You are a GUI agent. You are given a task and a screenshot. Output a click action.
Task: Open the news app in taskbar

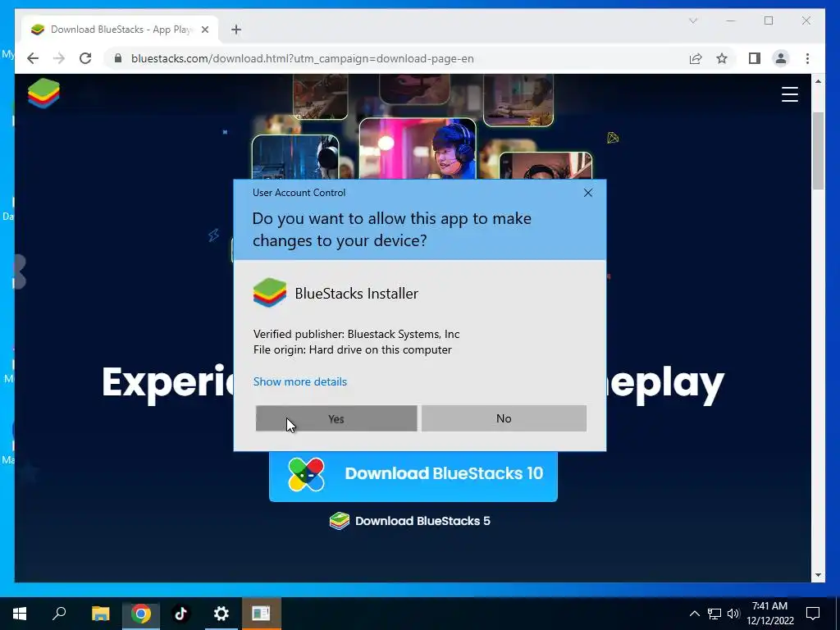[x=261, y=614]
